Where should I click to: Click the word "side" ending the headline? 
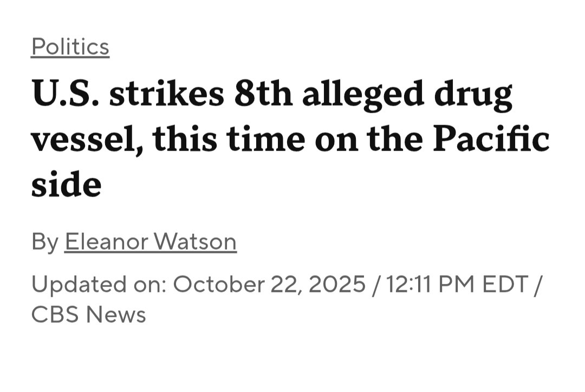coord(66,184)
